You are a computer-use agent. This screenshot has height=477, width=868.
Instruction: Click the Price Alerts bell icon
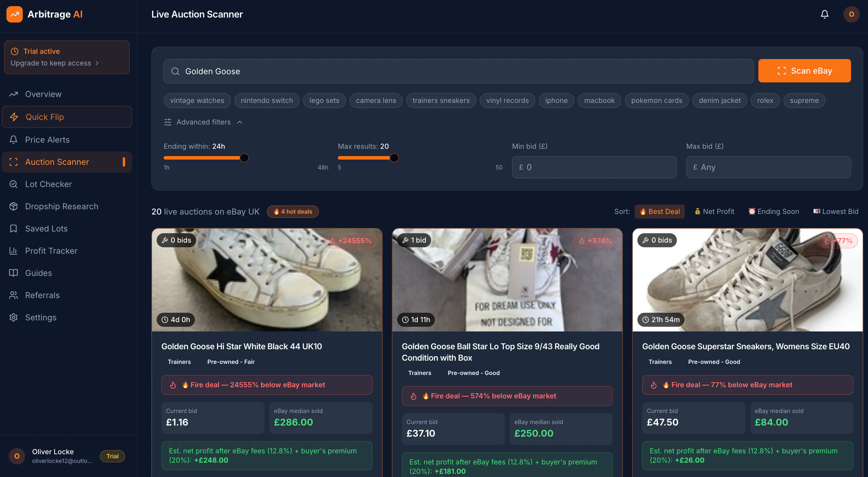(13, 139)
